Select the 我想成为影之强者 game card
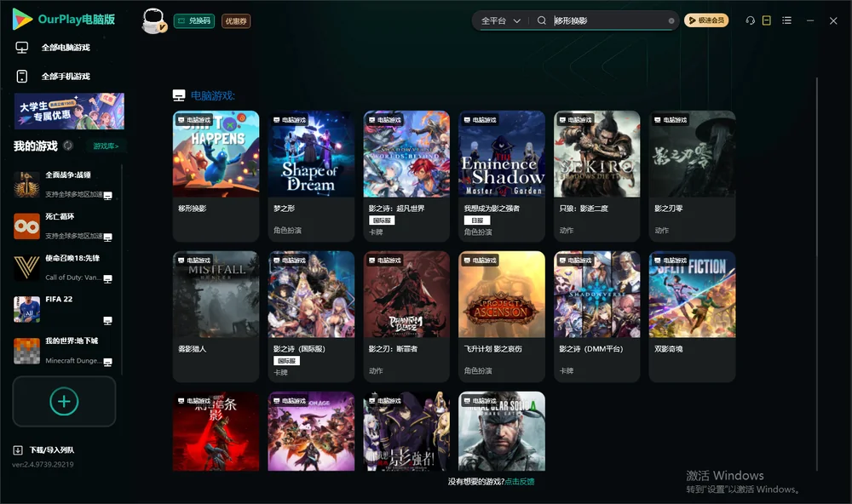Image resolution: width=852 pixels, height=504 pixels. (x=502, y=176)
